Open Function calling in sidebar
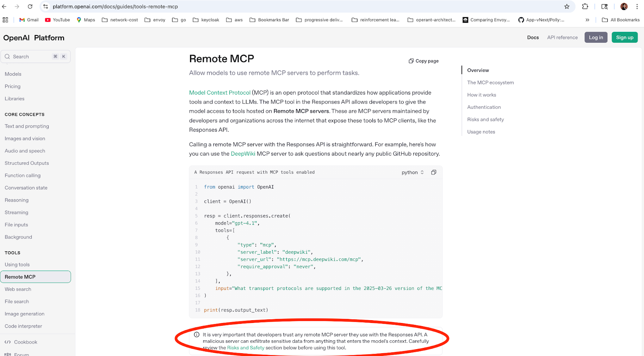The image size is (644, 356). pos(23,176)
